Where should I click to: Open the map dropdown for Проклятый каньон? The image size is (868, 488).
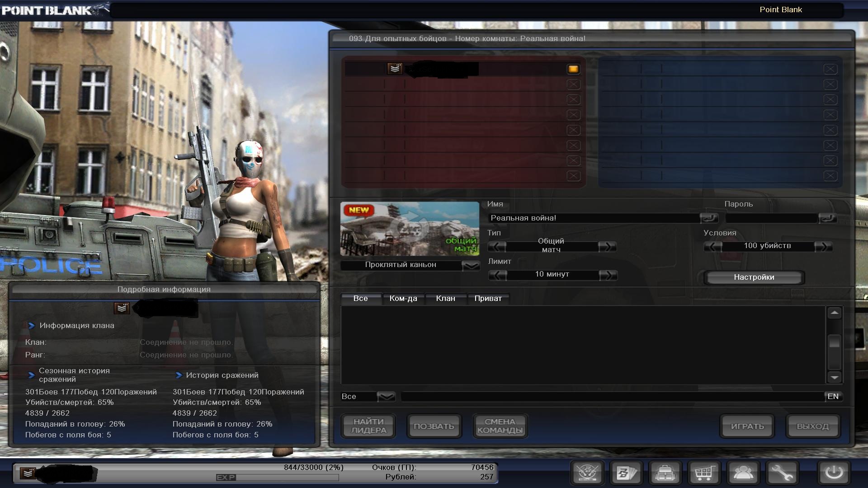pyautogui.click(x=471, y=265)
